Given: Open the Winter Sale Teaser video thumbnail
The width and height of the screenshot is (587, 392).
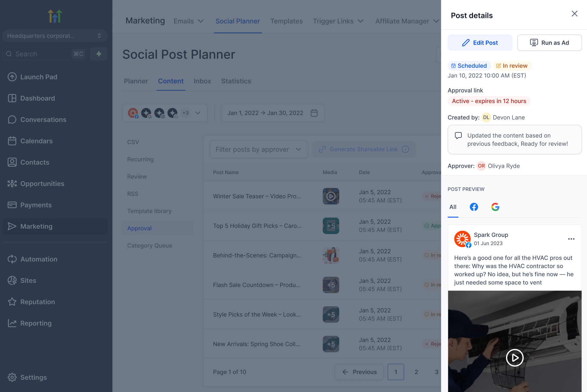Looking at the screenshot, I should point(331,196).
